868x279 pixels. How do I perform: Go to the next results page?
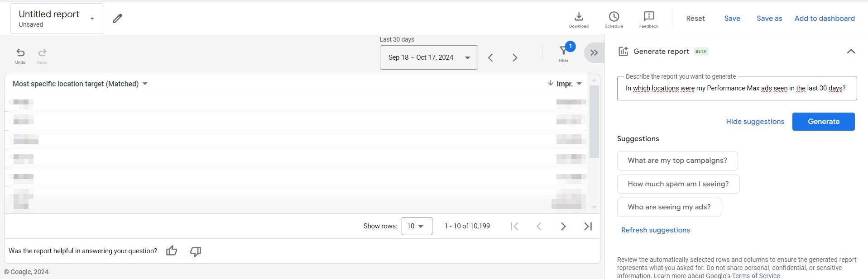pos(563,226)
